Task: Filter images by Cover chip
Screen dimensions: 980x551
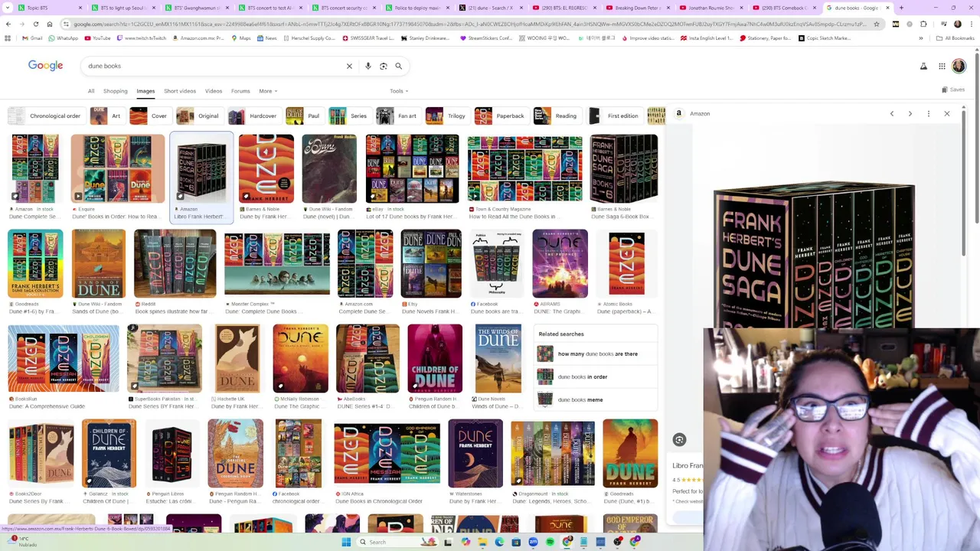Action: tap(149, 116)
